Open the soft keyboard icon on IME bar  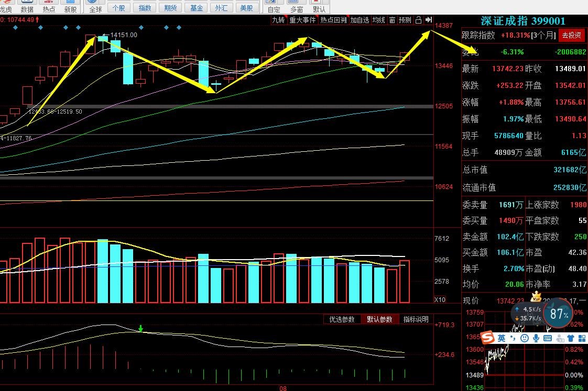tap(547, 339)
